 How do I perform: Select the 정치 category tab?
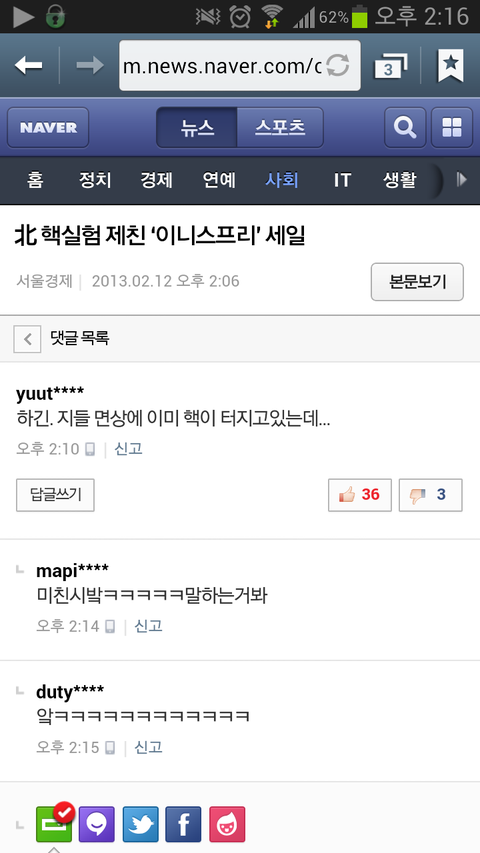click(x=95, y=180)
